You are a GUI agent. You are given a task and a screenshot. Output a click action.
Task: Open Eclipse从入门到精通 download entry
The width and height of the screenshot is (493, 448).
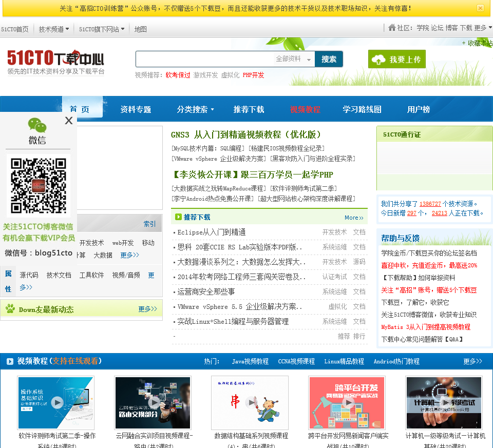coord(212,232)
